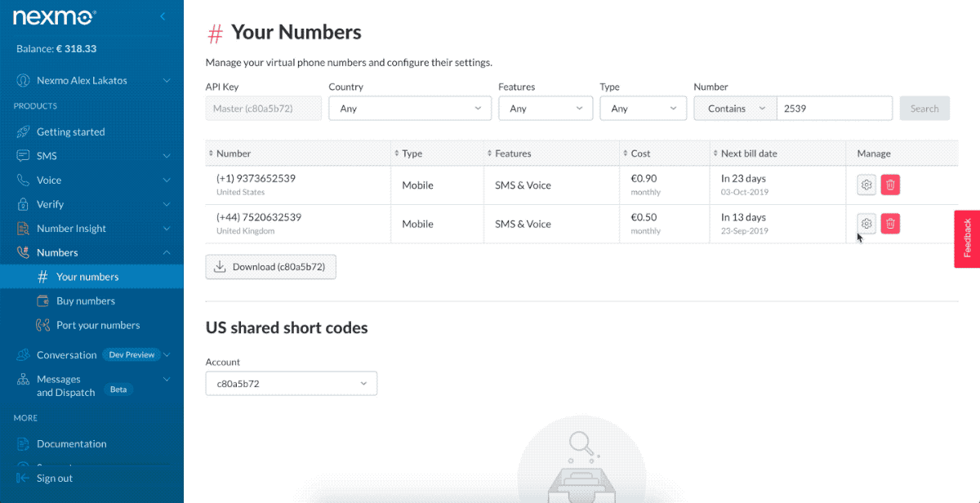
Task: Collapse the sidebar with the chevron
Action: 162,16
